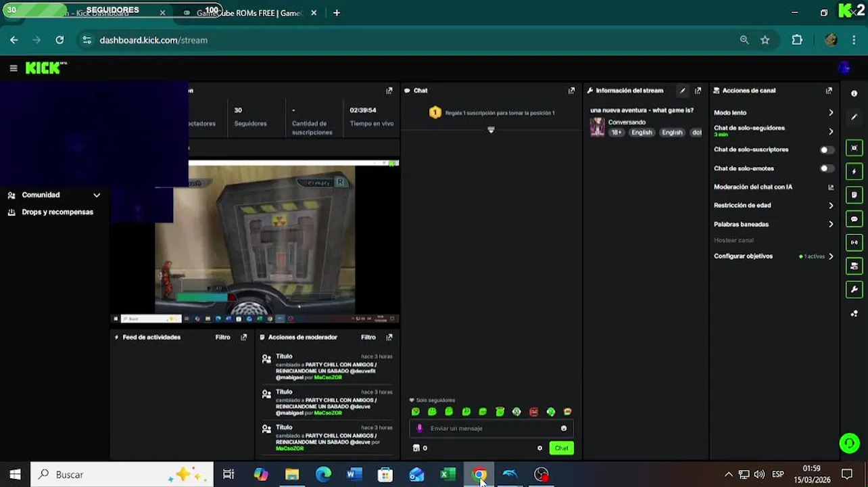This screenshot has height=487, width=868.
Task: Open chat settings gear icon
Action: tap(539, 448)
